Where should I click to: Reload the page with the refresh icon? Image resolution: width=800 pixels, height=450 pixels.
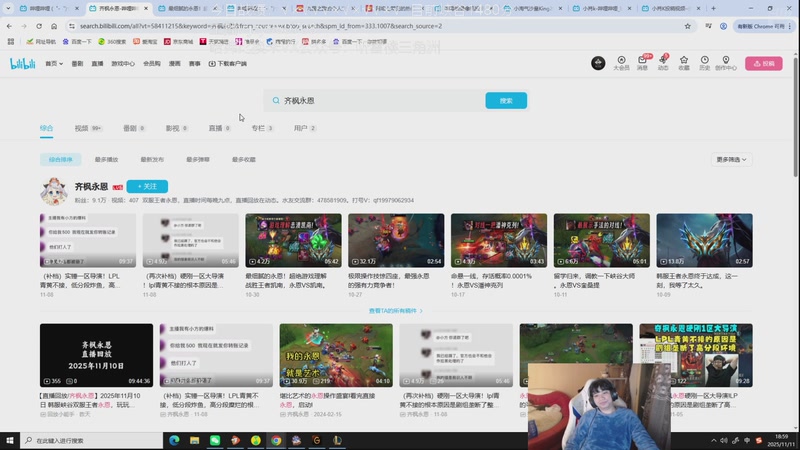click(39, 26)
